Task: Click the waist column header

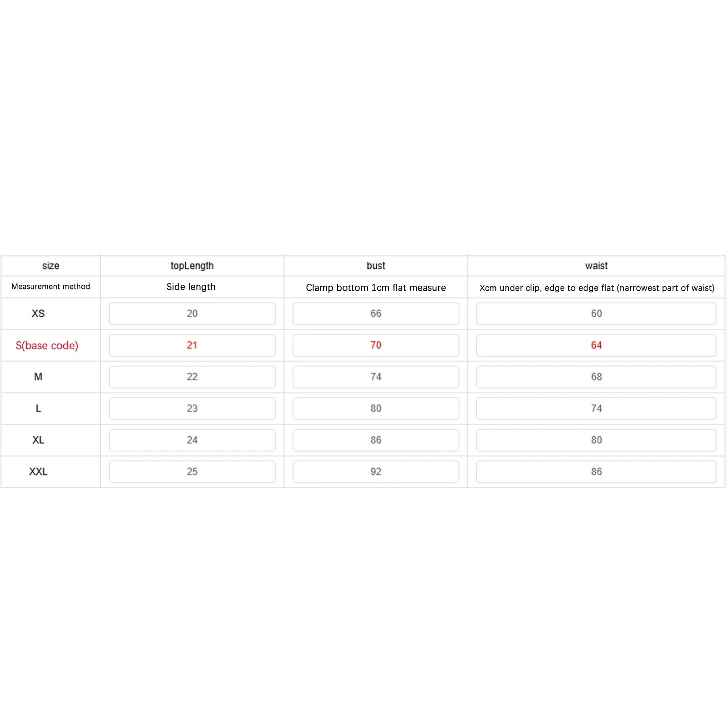Action: point(596,266)
